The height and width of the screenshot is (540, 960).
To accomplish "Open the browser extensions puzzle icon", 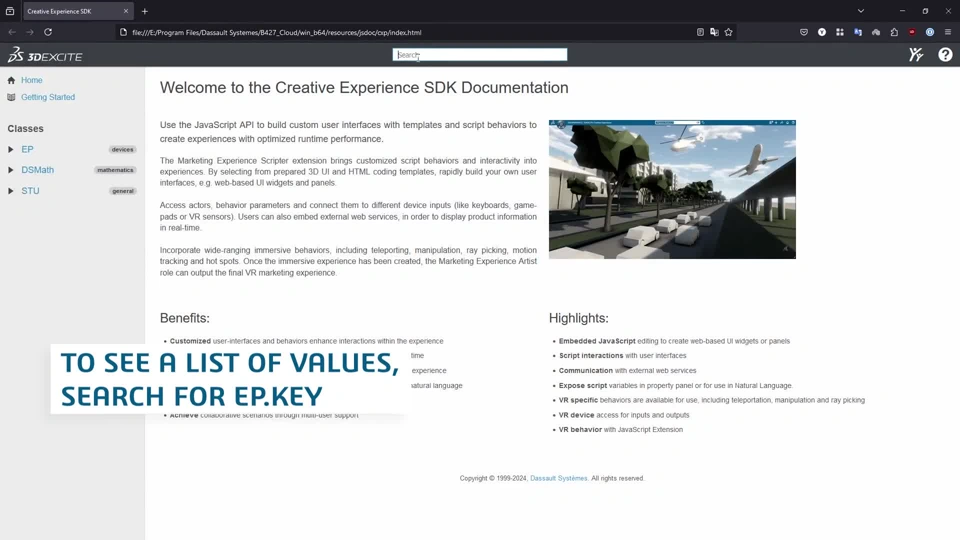I will click(x=894, y=32).
